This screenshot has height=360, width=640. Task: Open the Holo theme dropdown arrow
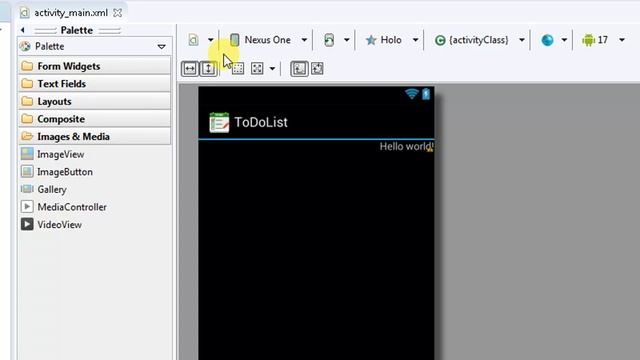click(415, 40)
